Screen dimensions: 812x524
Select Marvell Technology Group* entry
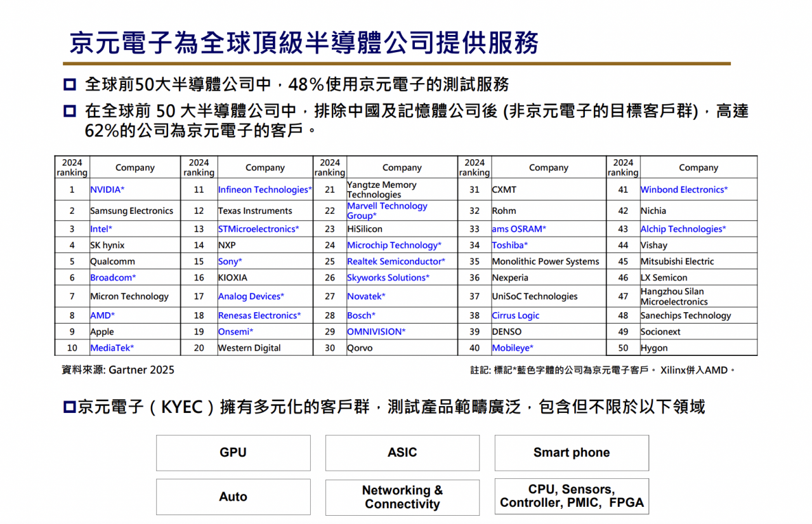coord(402,211)
